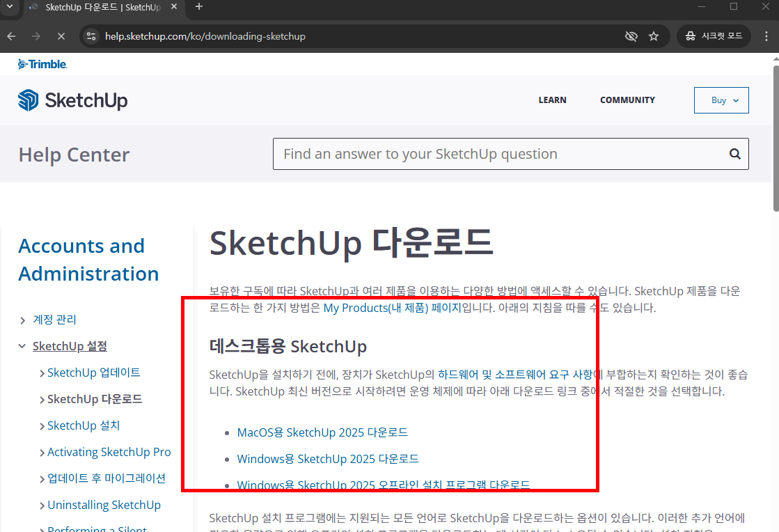Expand the 계정 관리 sidebar item
This screenshot has width=779, height=532.
coord(23,320)
